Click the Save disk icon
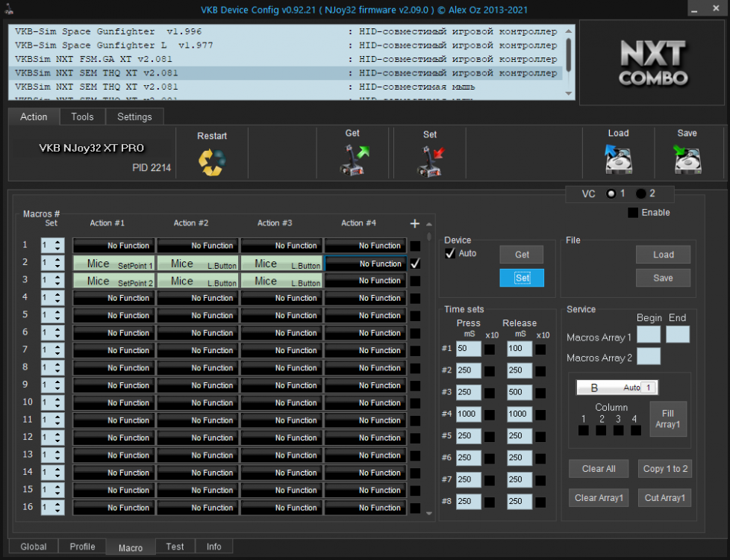Viewport: 730px width, 560px height. pos(687,159)
